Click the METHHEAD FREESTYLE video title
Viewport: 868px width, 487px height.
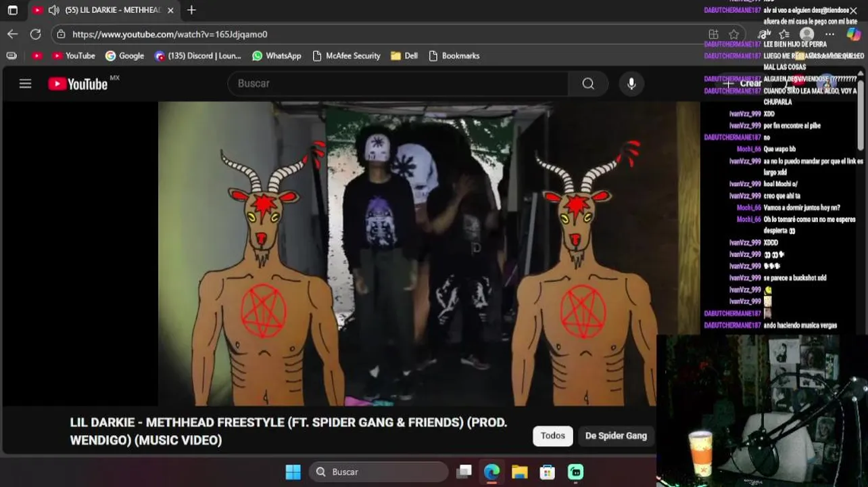pyautogui.click(x=289, y=431)
